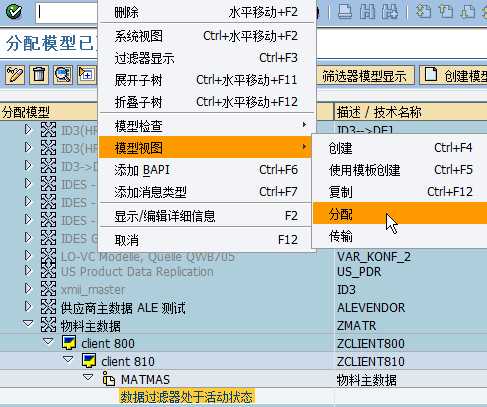This screenshot has width=487, height=407.
Task: Expand the xmii_master tree node
Action: pos(28,288)
